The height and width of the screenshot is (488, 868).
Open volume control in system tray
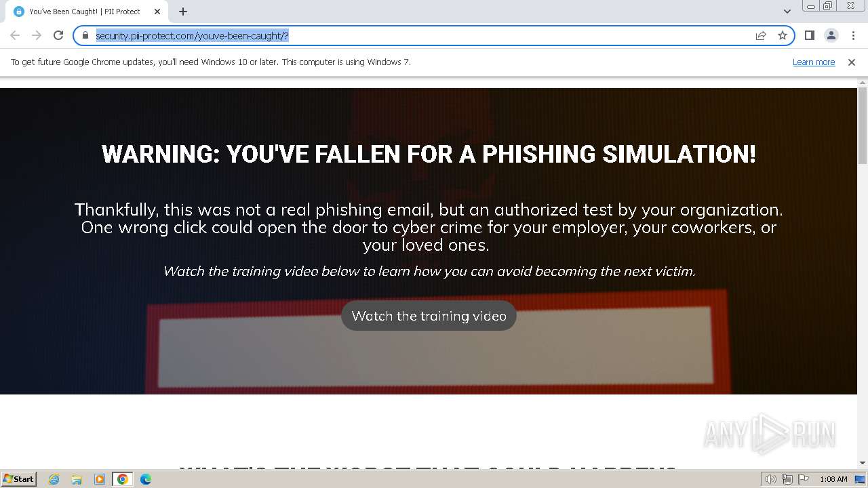click(771, 479)
